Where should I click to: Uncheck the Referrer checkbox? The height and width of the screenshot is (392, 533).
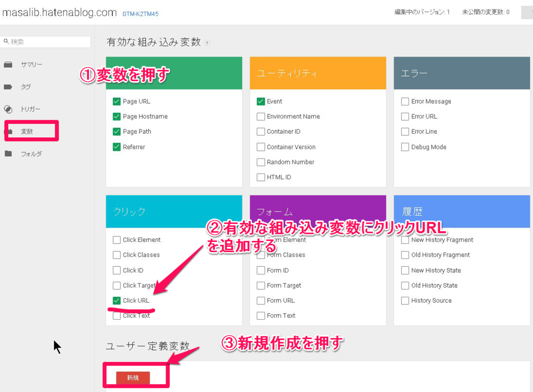[117, 147]
